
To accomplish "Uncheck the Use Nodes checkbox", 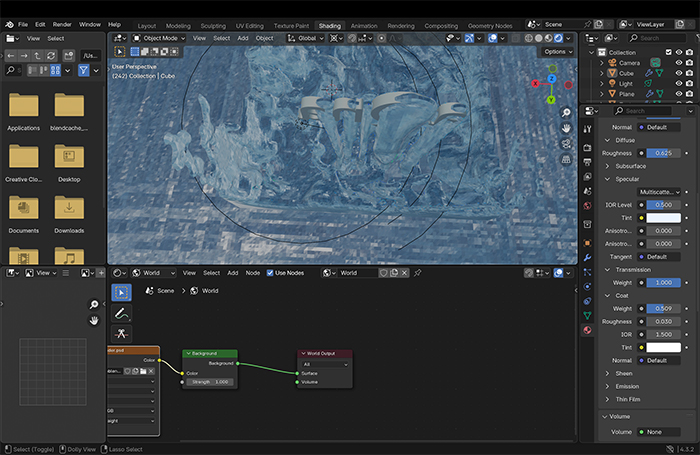I will pos(270,273).
